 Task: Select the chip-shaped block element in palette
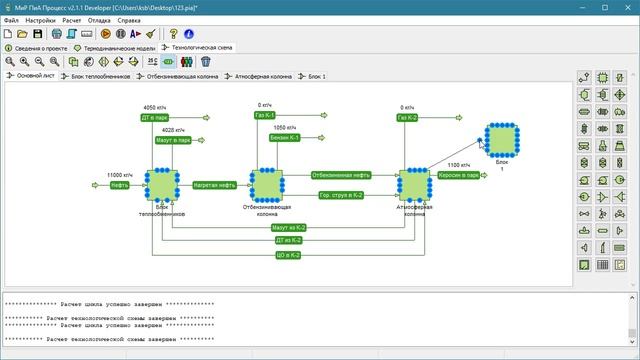tap(602, 78)
